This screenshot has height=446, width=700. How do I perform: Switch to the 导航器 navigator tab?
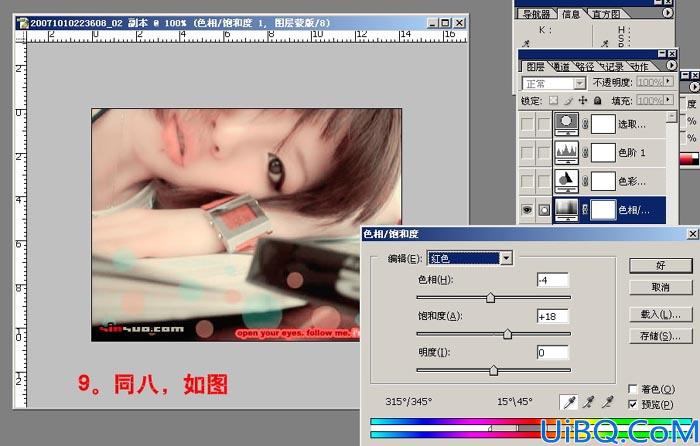pos(535,14)
